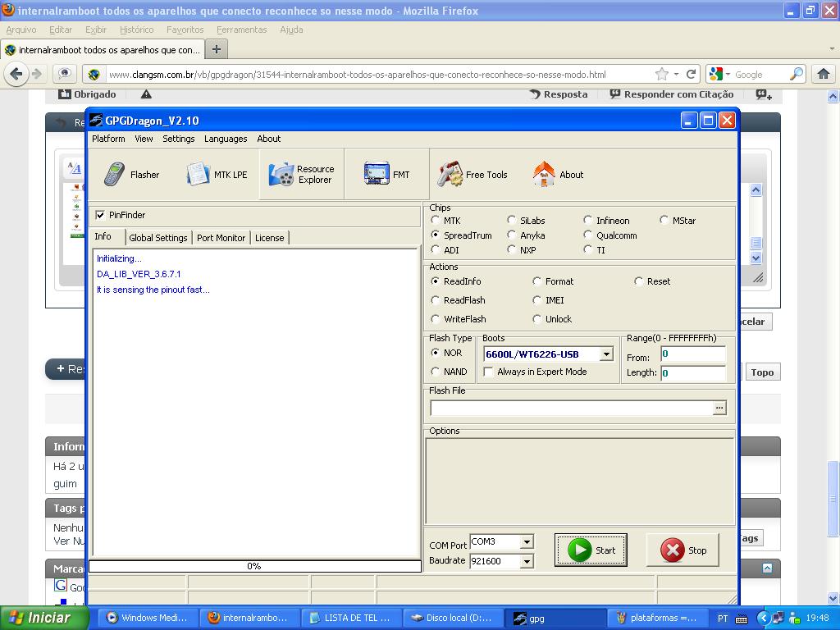
Task: Choose the WriteFlash action
Action: (x=435, y=319)
